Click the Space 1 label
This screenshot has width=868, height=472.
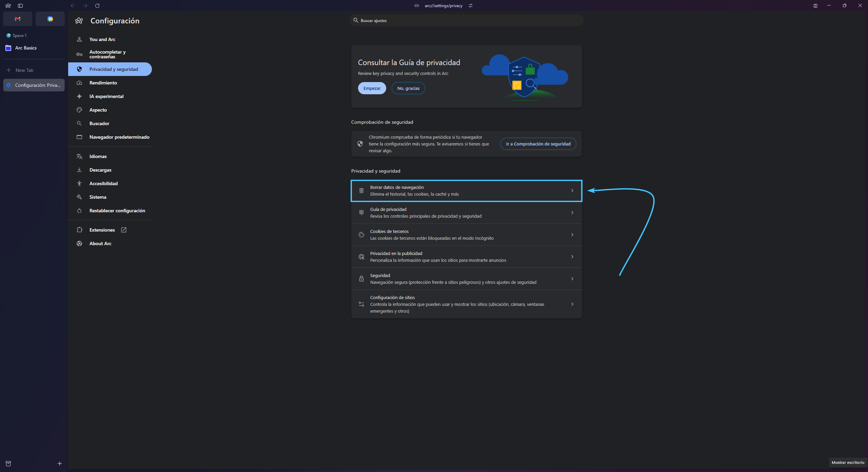pyautogui.click(x=19, y=36)
